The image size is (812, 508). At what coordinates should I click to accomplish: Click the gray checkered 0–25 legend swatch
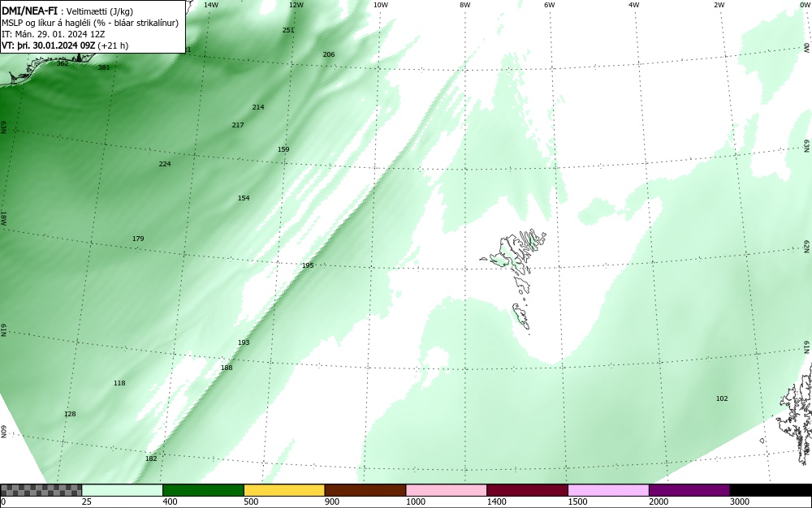point(41,490)
